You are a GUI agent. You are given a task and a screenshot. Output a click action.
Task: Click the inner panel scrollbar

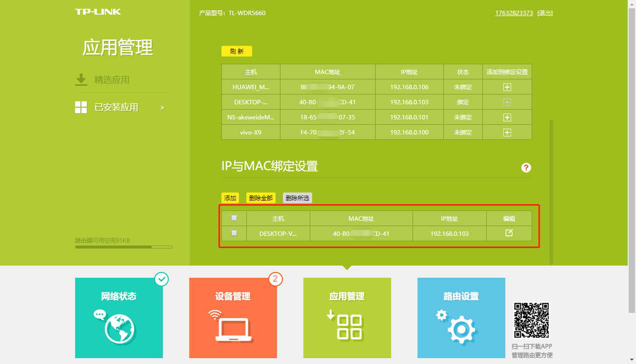coord(552,192)
